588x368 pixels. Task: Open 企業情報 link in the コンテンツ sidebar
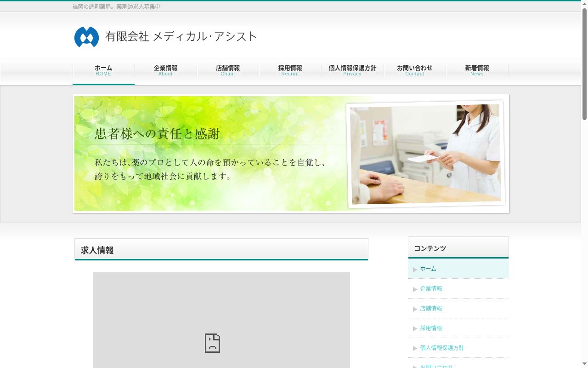click(458, 288)
